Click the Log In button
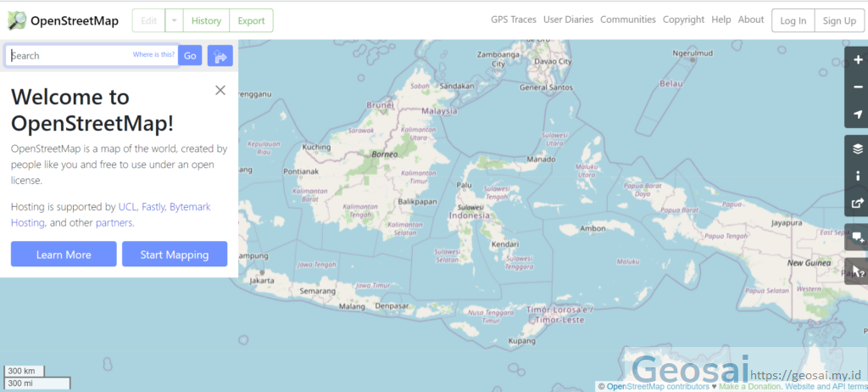The image size is (868, 392). point(793,20)
